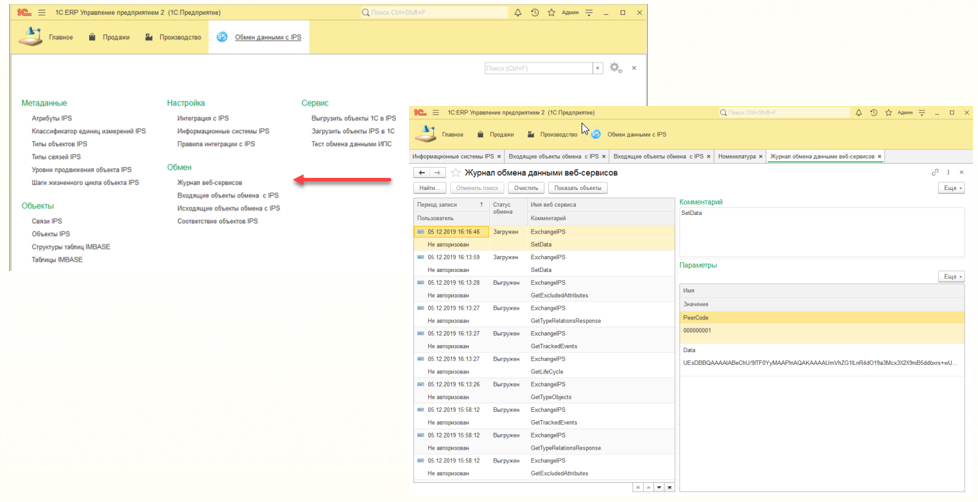Select Информационные системы IPS tab
The image size is (978, 502).
click(452, 157)
